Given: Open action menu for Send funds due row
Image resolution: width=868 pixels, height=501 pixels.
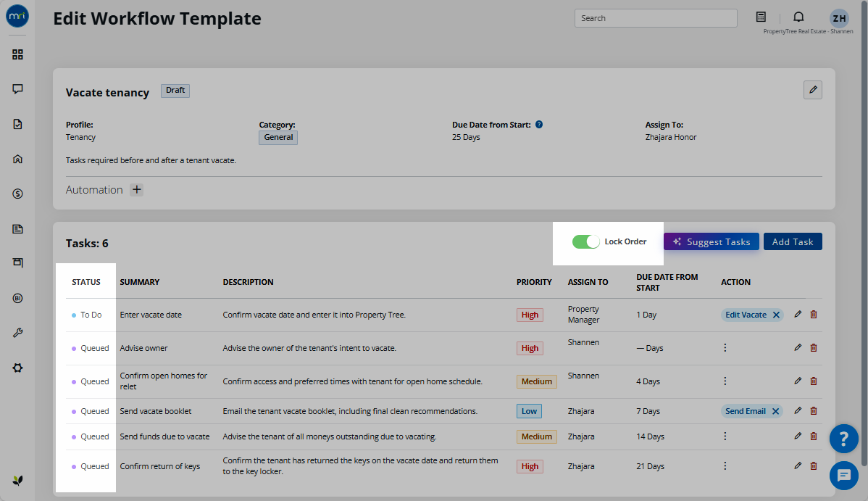Looking at the screenshot, I should 725,436.
